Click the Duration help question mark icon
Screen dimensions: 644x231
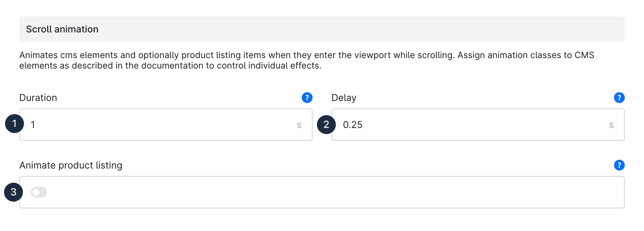pos(307,98)
